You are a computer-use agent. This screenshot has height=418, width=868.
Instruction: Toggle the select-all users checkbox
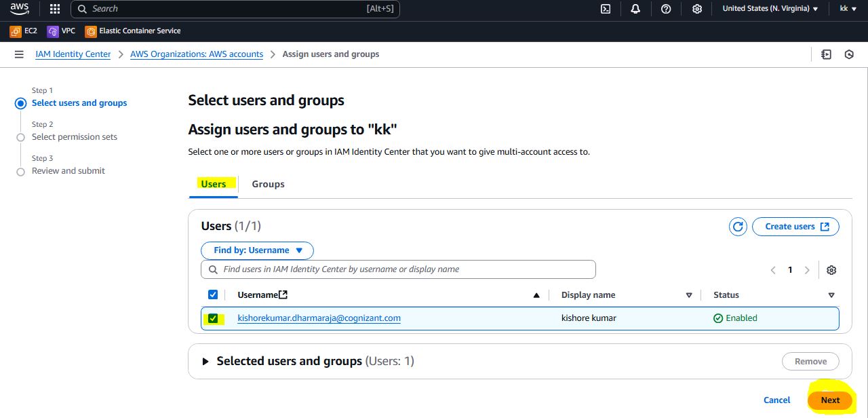tap(213, 295)
